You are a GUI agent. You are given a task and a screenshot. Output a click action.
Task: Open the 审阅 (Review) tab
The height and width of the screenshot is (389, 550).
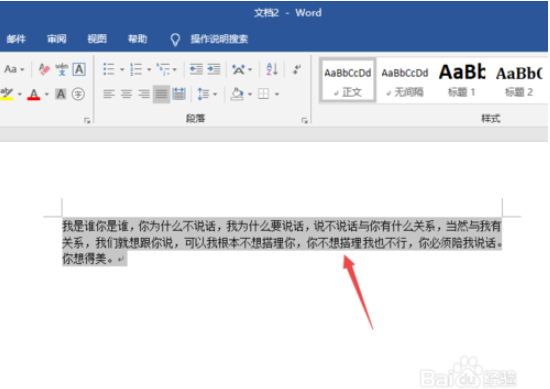(57, 39)
